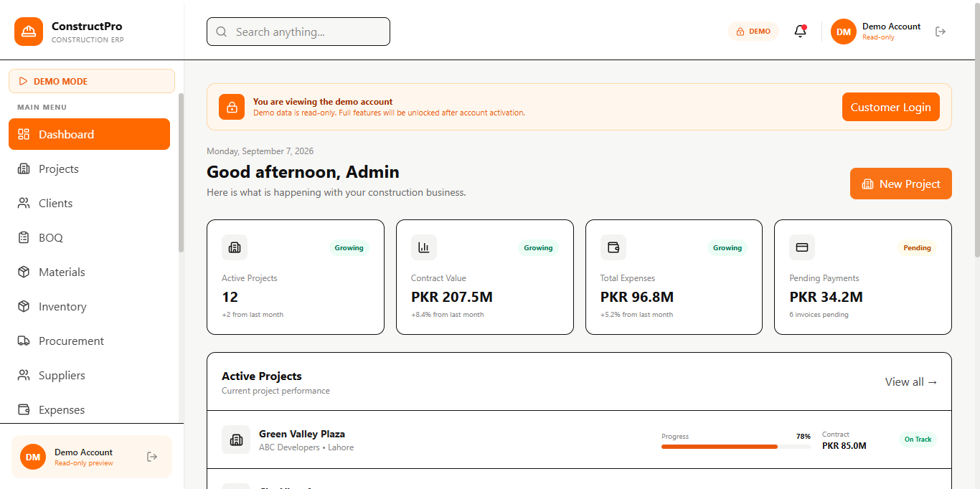Follow the View all link
Viewport: 980px width, 489px height.
[911, 382]
